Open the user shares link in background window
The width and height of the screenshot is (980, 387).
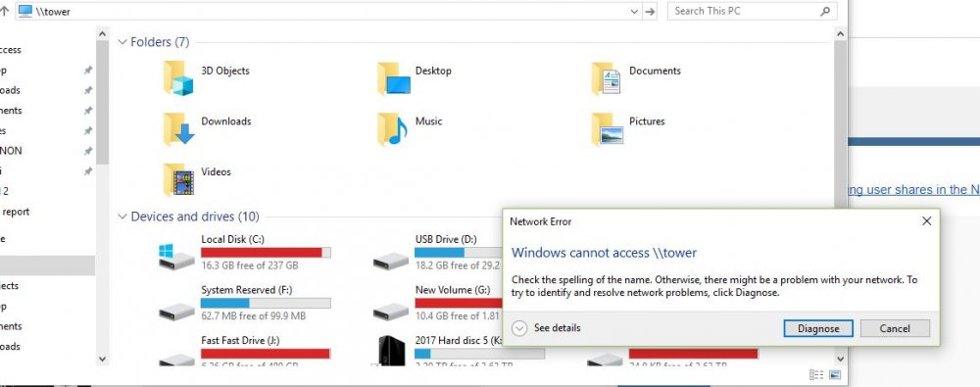pyautogui.click(x=913, y=190)
